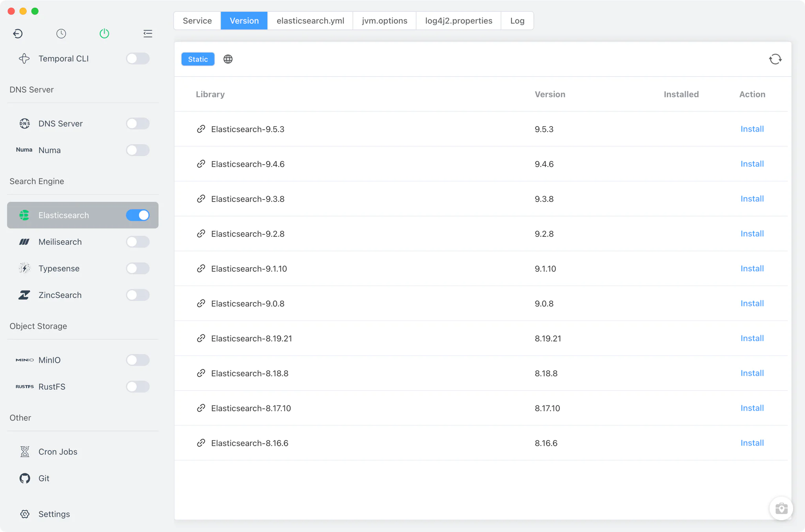805x532 pixels.
Task: Select the Elasticsearch-8.18.8 library name
Action: (x=250, y=373)
